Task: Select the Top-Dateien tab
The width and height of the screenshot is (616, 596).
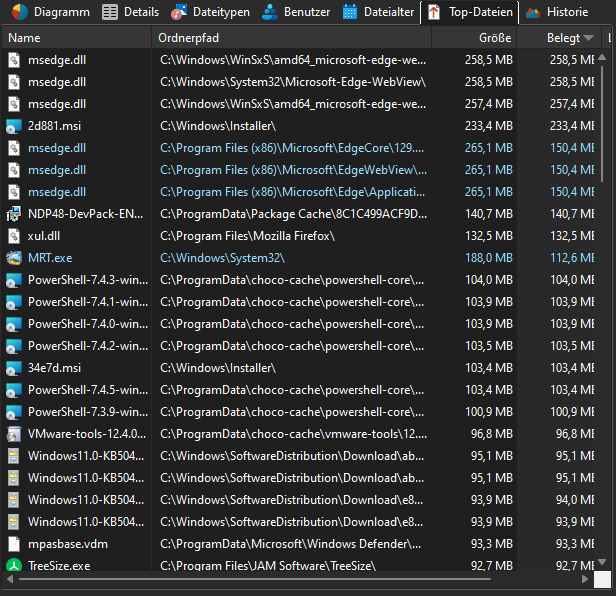Action: [469, 12]
